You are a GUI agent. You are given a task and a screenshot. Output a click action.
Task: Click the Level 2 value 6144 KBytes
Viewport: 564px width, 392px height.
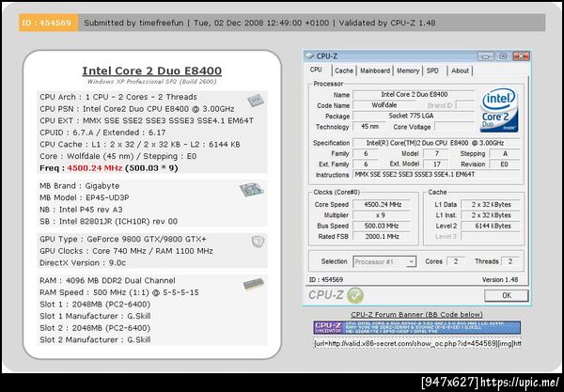491,226
